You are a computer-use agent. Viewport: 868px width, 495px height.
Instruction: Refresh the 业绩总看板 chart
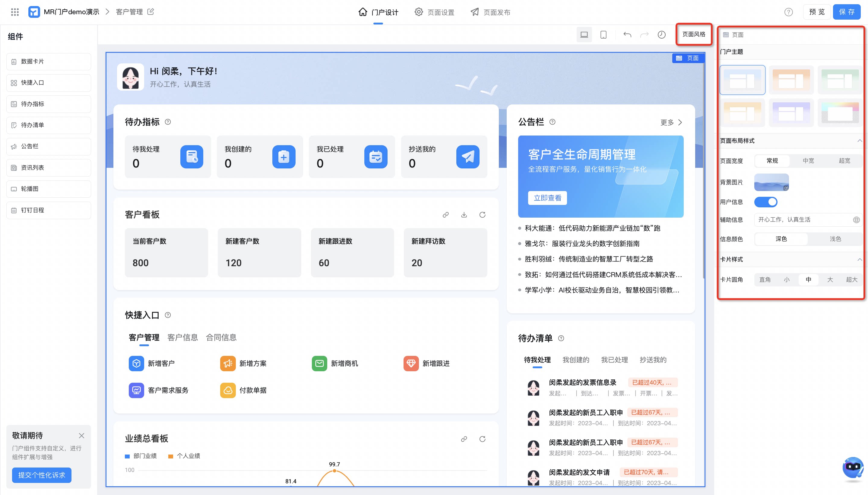click(483, 439)
